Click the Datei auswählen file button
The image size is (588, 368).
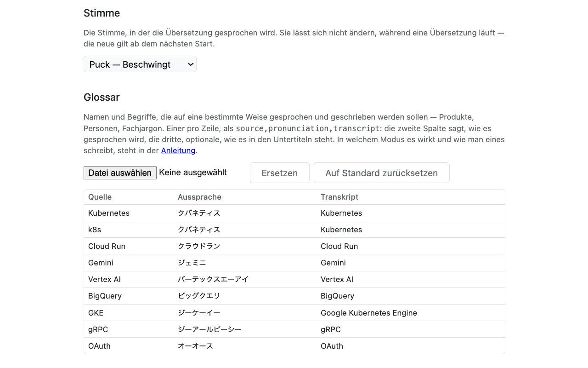120,172
